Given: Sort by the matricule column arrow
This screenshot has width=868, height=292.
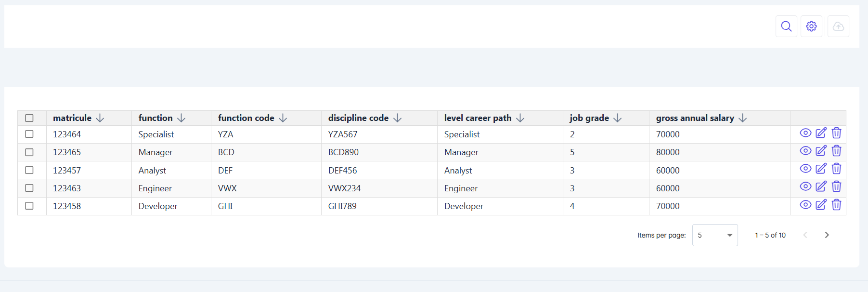Looking at the screenshot, I should click(100, 118).
